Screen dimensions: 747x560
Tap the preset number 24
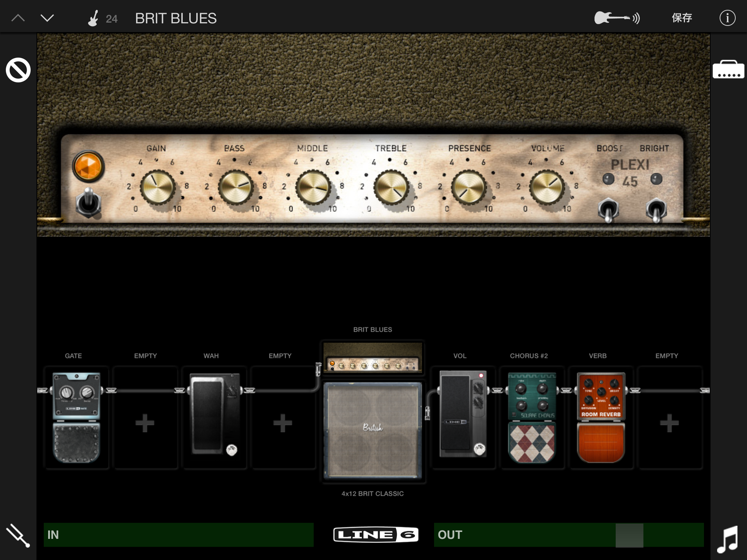click(x=112, y=19)
